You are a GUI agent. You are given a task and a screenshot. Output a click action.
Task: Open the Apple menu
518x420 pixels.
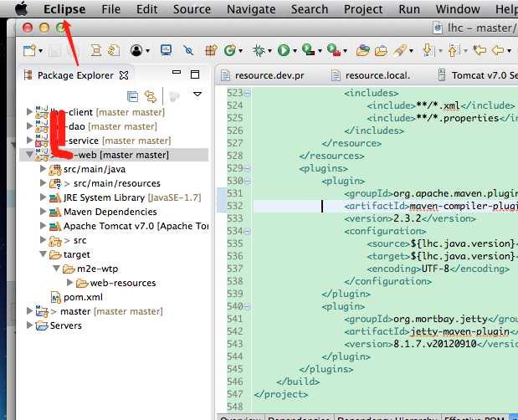point(22,8)
